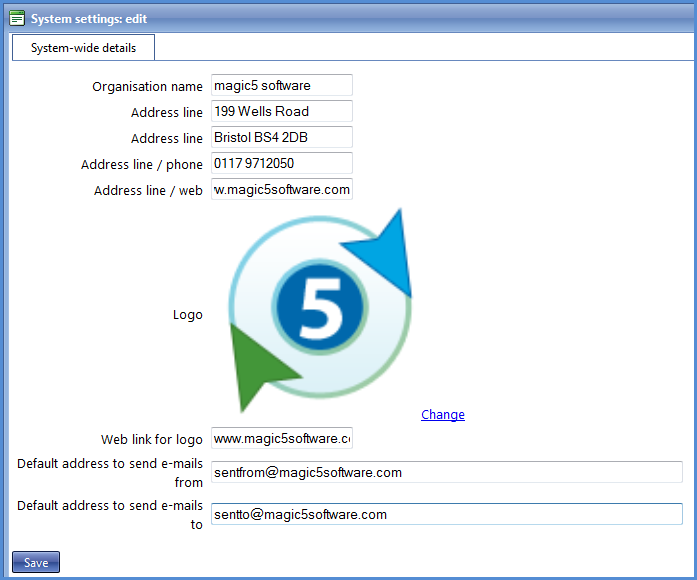The image size is (697, 580).
Task: Click the 'System settings: edit' title text
Action: pos(89,19)
